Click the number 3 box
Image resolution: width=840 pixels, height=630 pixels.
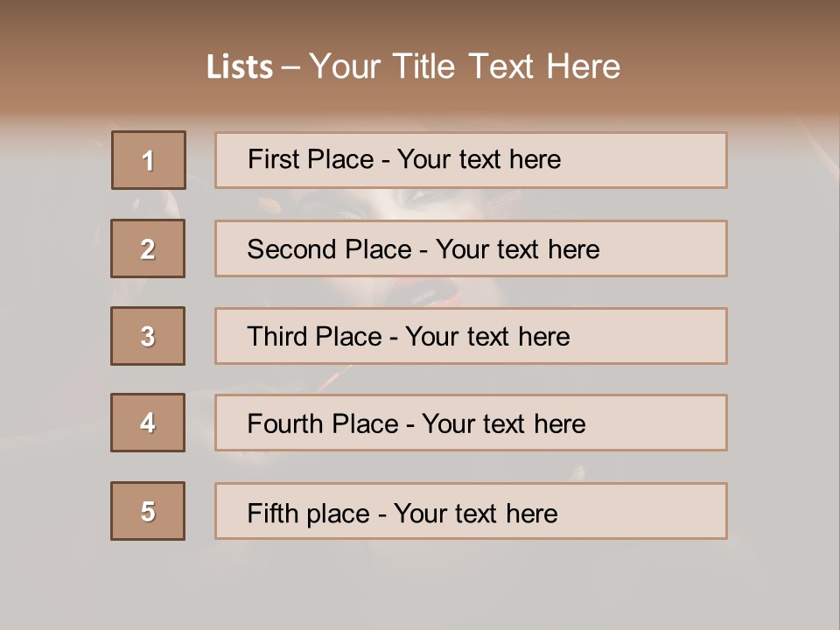coord(148,336)
